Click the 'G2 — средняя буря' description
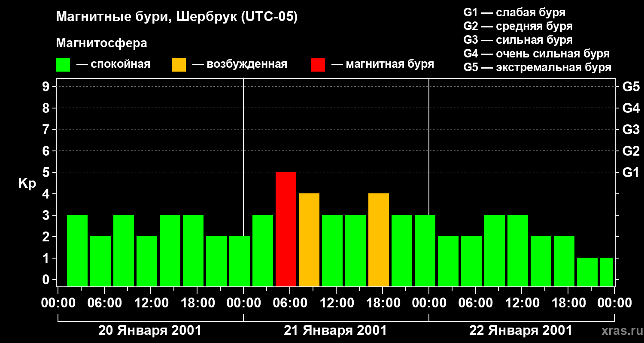The height and width of the screenshot is (343, 644). tap(518, 26)
